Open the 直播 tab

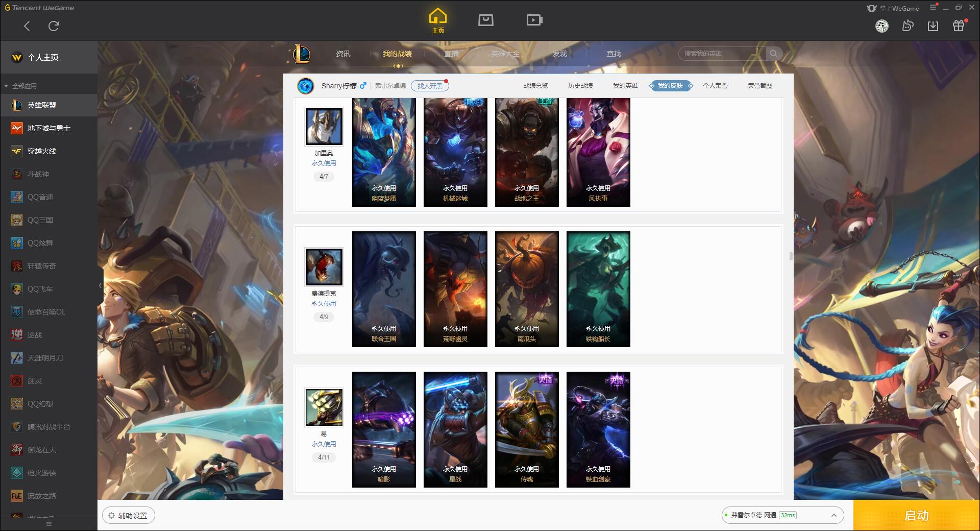[x=451, y=54]
